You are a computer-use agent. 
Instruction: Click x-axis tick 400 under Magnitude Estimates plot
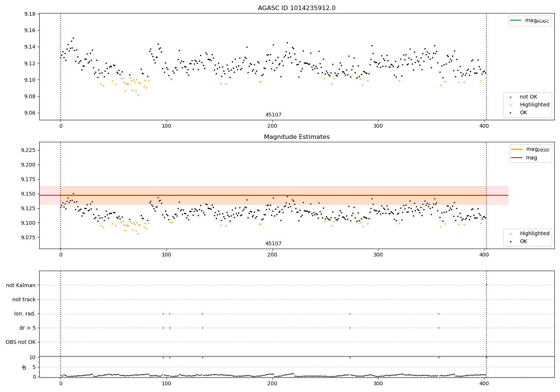(484, 255)
